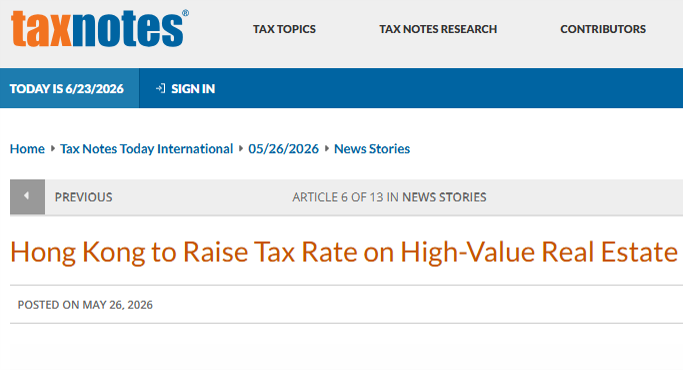
Task: Click the PREVIOUS button label
Action: (x=84, y=197)
